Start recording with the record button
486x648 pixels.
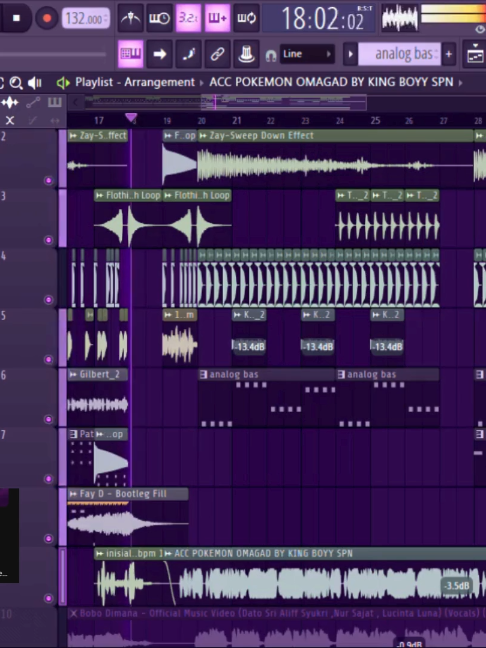point(47,18)
